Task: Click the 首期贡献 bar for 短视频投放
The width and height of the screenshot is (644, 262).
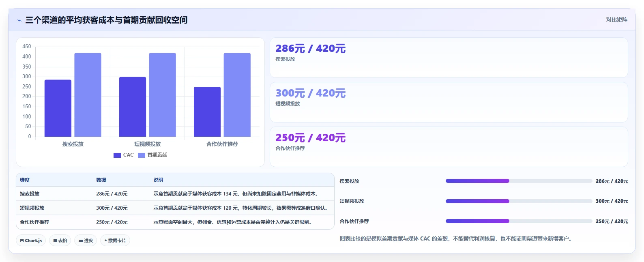Action: click(x=162, y=95)
